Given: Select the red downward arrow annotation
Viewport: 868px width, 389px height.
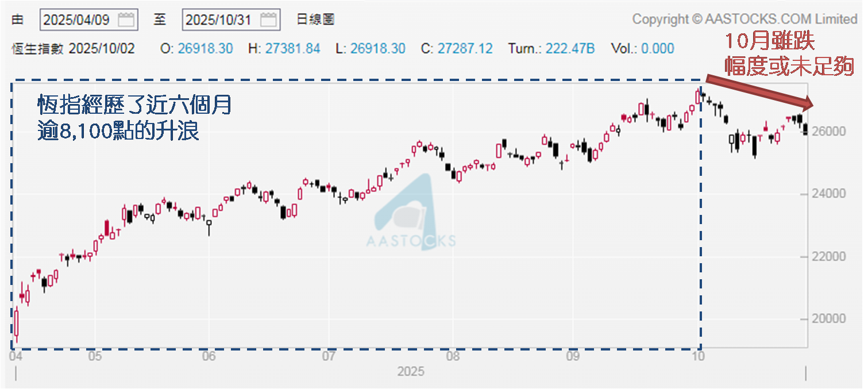Looking at the screenshot, I should 758,92.
